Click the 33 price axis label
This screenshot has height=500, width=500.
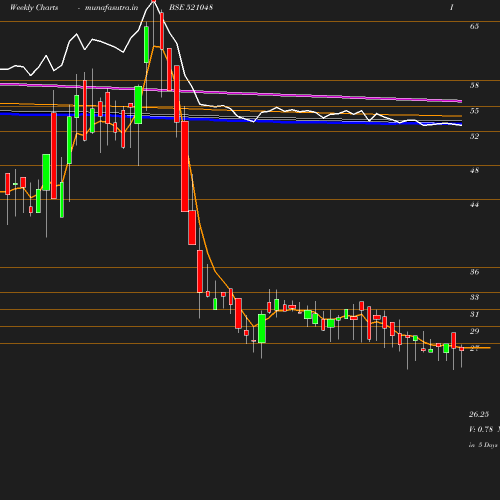(x=474, y=297)
